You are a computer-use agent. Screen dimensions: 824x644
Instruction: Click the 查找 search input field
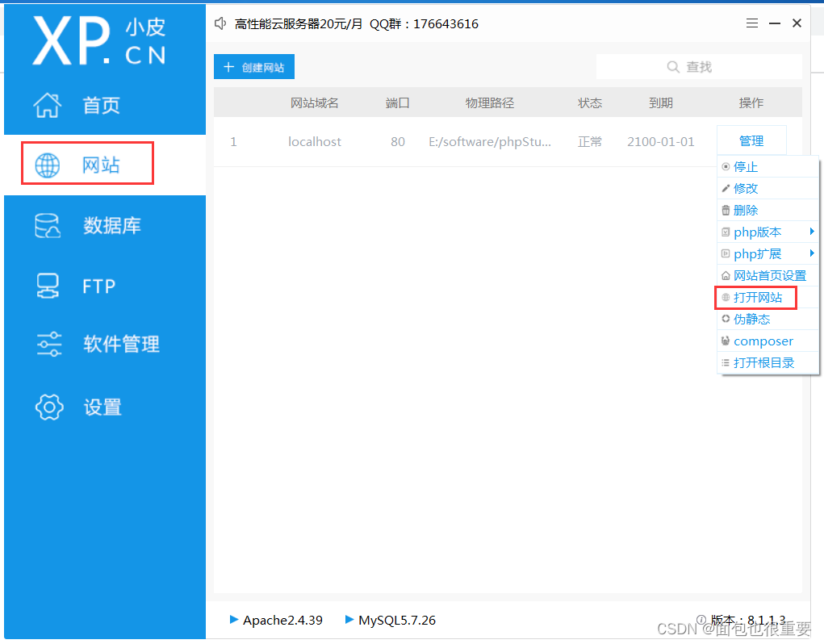(x=698, y=67)
